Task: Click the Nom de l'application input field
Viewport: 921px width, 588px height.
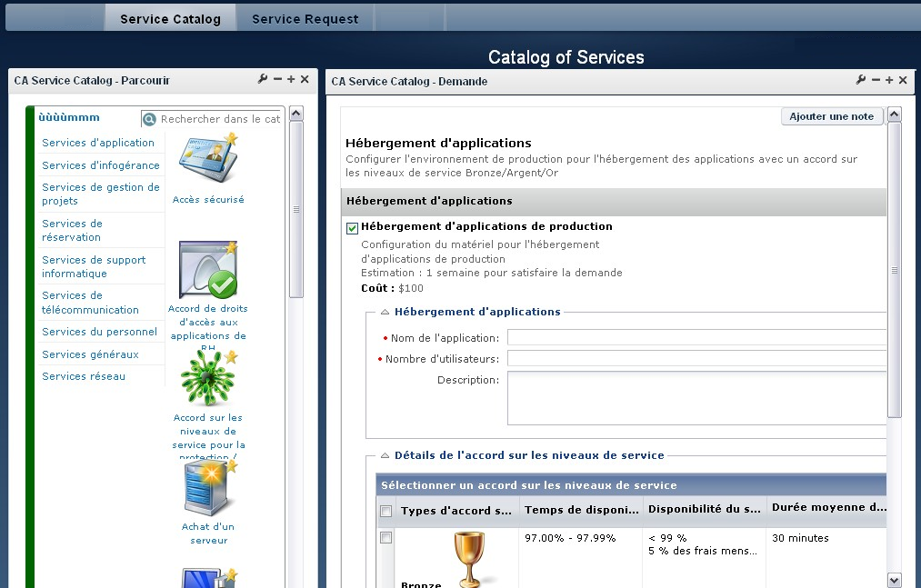Action: [696, 338]
